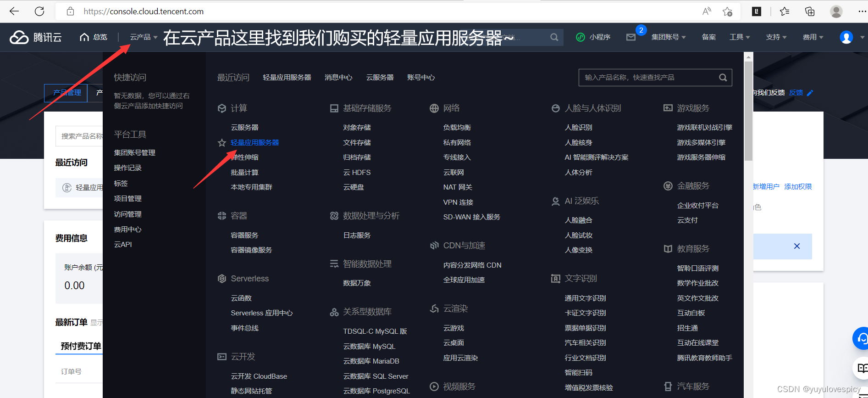Open 内容分发网络 CDN product
Screen dimensions: 868x398
coord(472,265)
